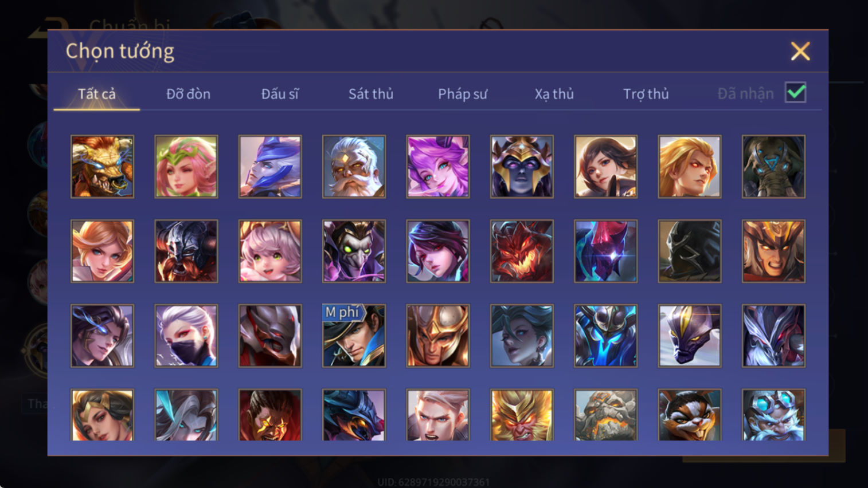Pick the red demon face hero
This screenshot has height=488, width=868.
[522, 251]
